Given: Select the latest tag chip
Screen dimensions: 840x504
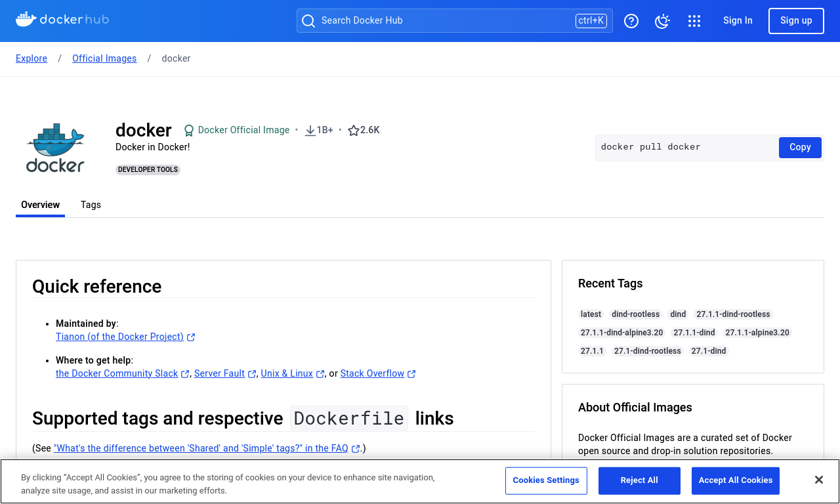Looking at the screenshot, I should click(x=591, y=314).
